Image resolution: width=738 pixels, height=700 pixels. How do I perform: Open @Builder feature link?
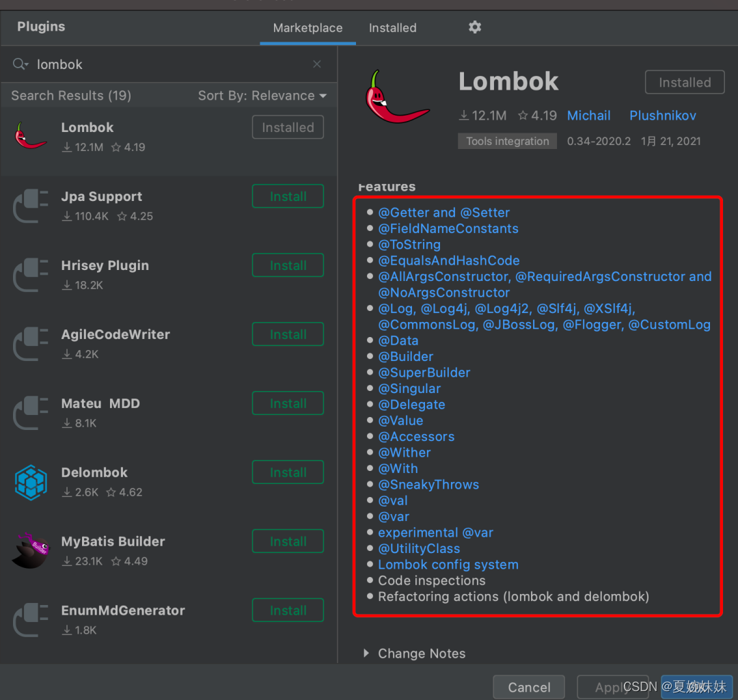(406, 356)
